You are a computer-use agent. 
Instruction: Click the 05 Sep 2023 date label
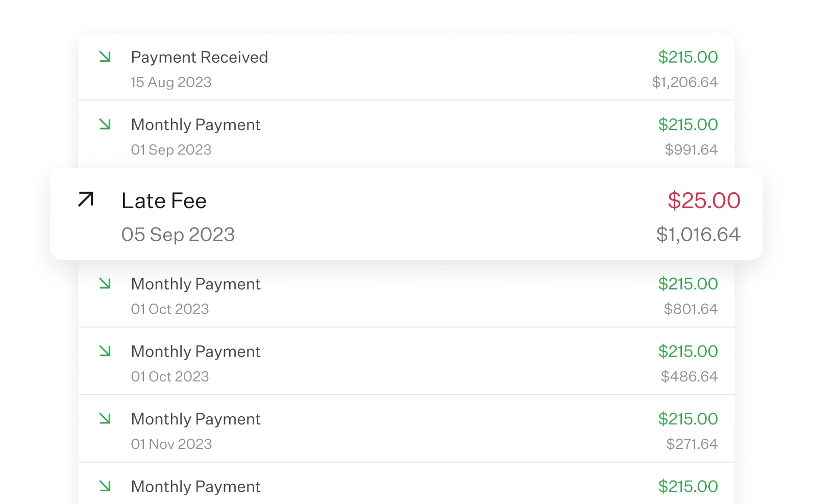click(x=178, y=235)
